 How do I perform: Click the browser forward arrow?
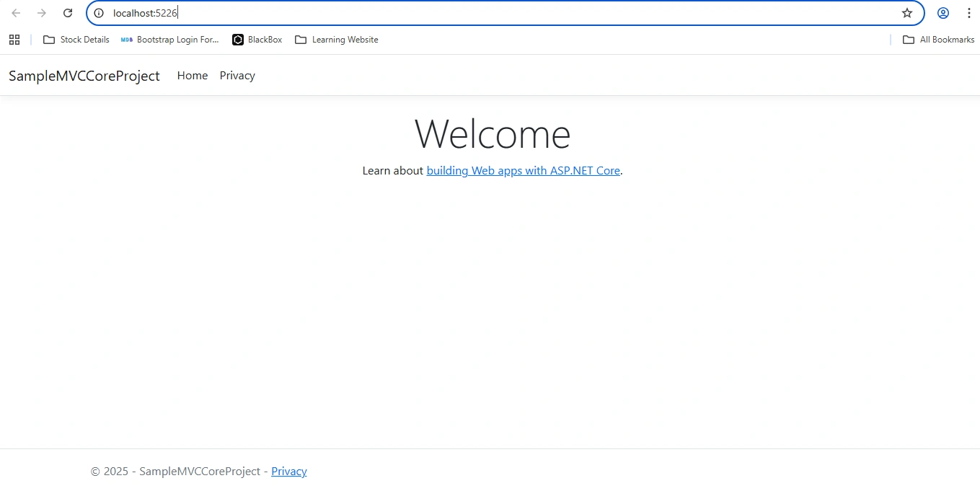(42, 13)
